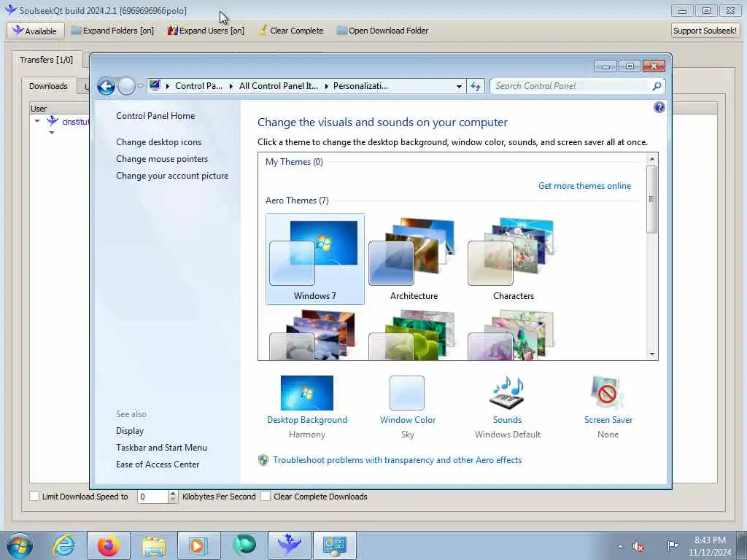The width and height of the screenshot is (747, 560).
Task: Open Download Folder from Soulseek toolbar
Action: pos(382,31)
